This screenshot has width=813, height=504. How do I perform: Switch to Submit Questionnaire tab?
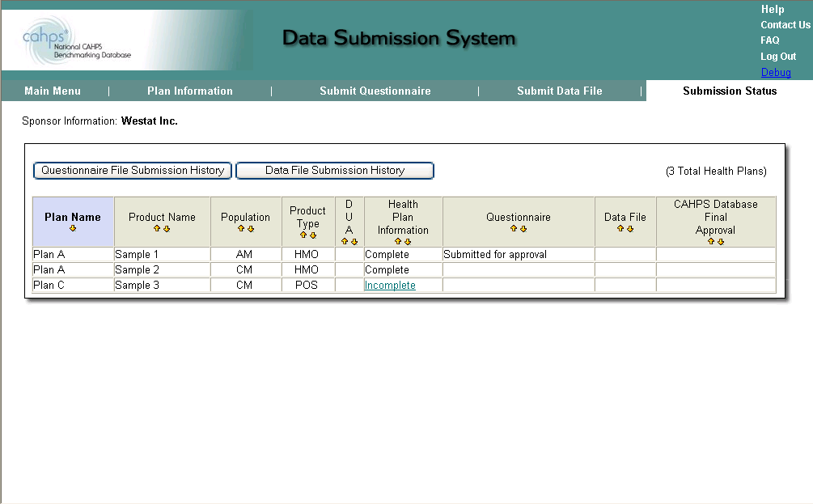click(375, 91)
